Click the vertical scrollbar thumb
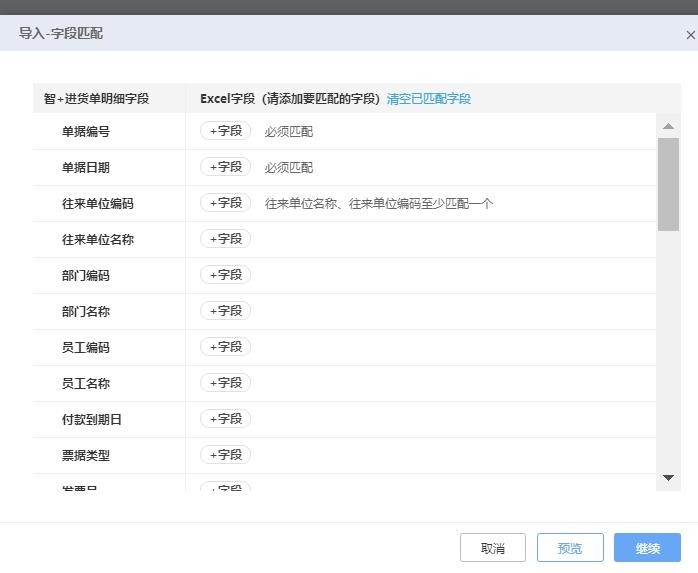The width and height of the screenshot is (698, 573). 668,185
